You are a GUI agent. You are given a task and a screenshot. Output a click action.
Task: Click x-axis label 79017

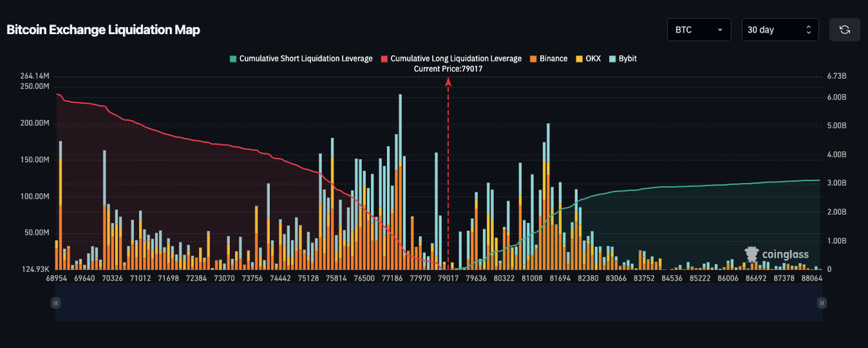click(448, 278)
